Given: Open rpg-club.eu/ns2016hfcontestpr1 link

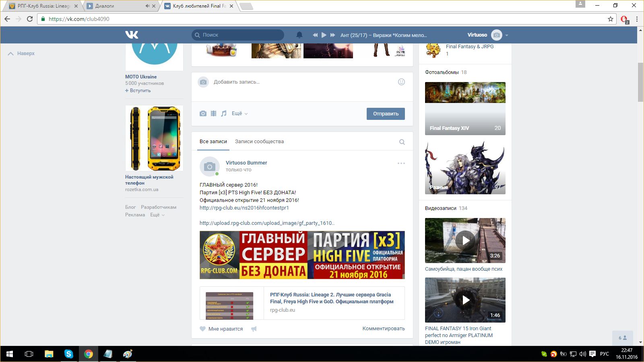Looking at the screenshot, I should pyautogui.click(x=244, y=208).
